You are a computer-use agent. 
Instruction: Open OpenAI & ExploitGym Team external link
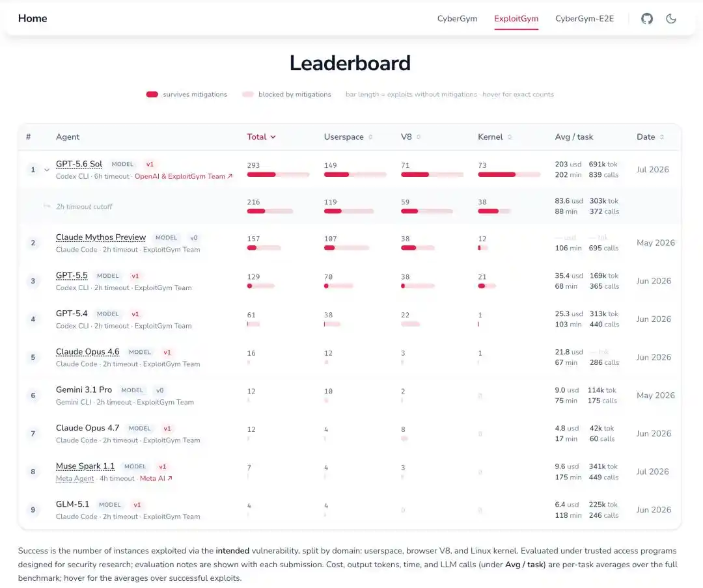184,176
